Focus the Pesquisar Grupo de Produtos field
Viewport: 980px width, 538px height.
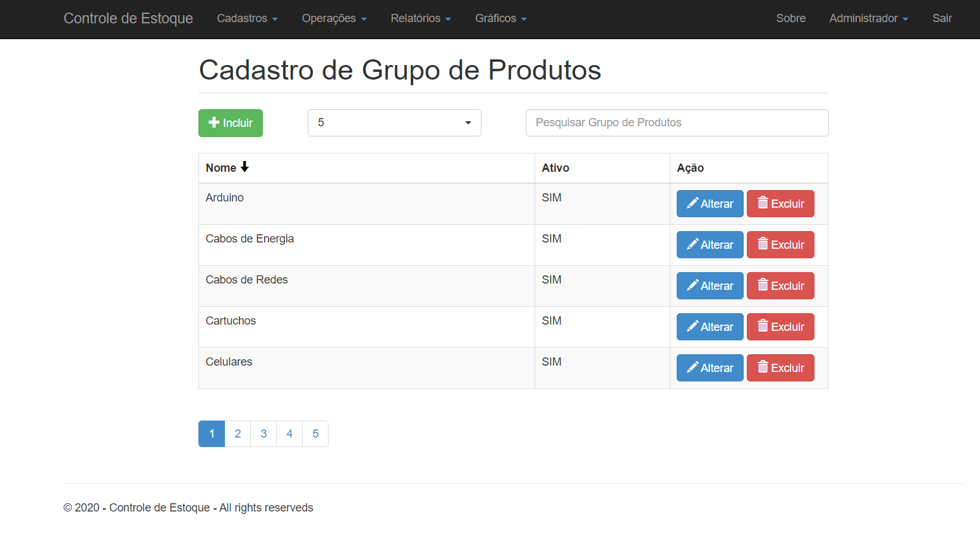pyautogui.click(x=677, y=123)
